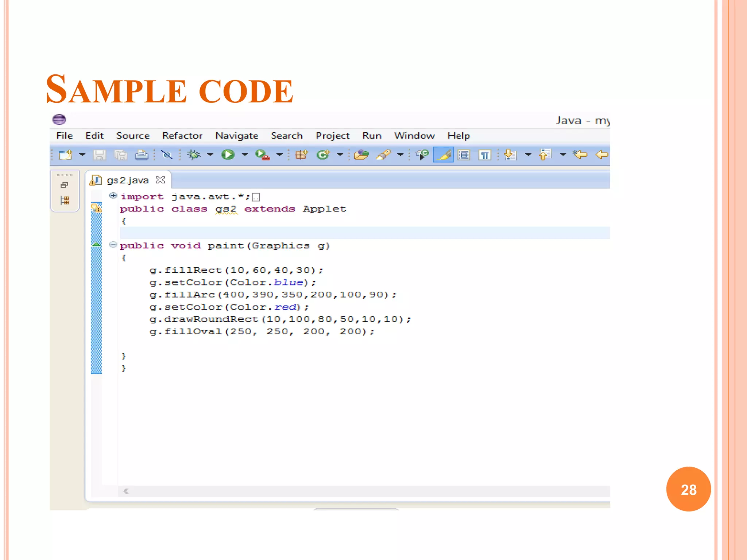Click the Debug bug icon
Screen dimensions: 747x560
(x=193, y=155)
